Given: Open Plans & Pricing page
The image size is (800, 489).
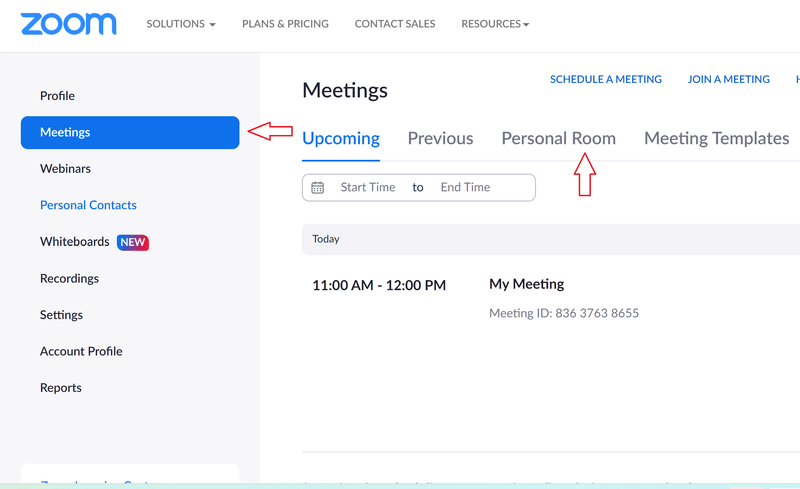Looking at the screenshot, I should pos(285,24).
